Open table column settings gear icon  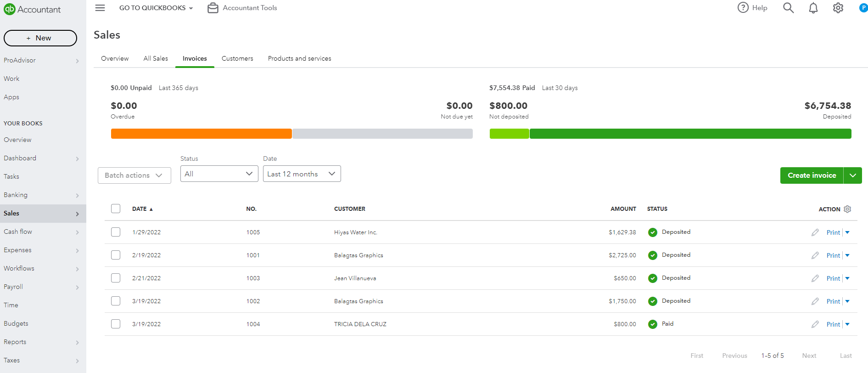[x=847, y=209]
